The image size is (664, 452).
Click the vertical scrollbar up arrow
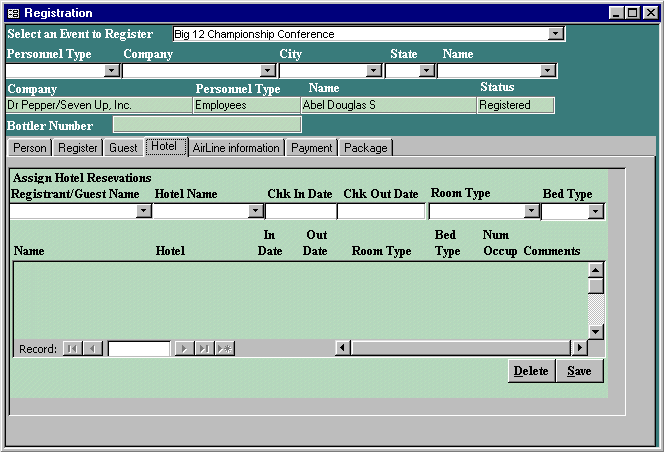point(596,270)
